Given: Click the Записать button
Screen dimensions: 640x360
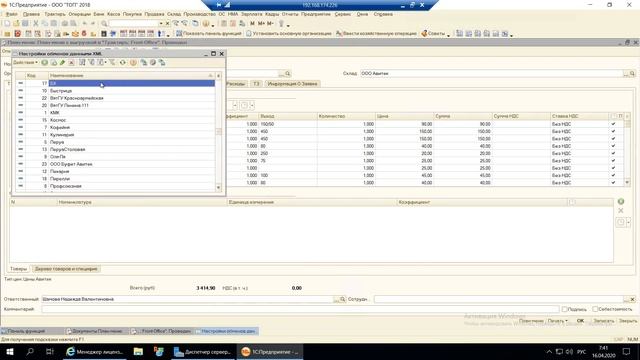Looking at the screenshot, I should pyautogui.click(x=603, y=321).
